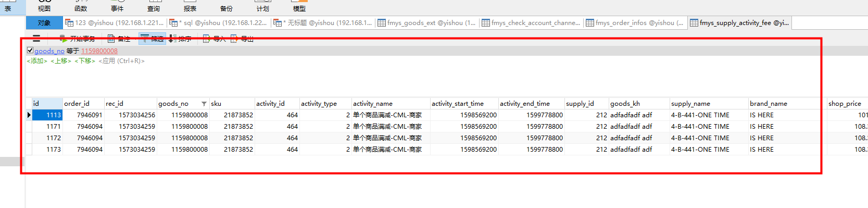Screen dimensions: 868x208
Task: Click the shop_price column header
Action: click(x=848, y=103)
